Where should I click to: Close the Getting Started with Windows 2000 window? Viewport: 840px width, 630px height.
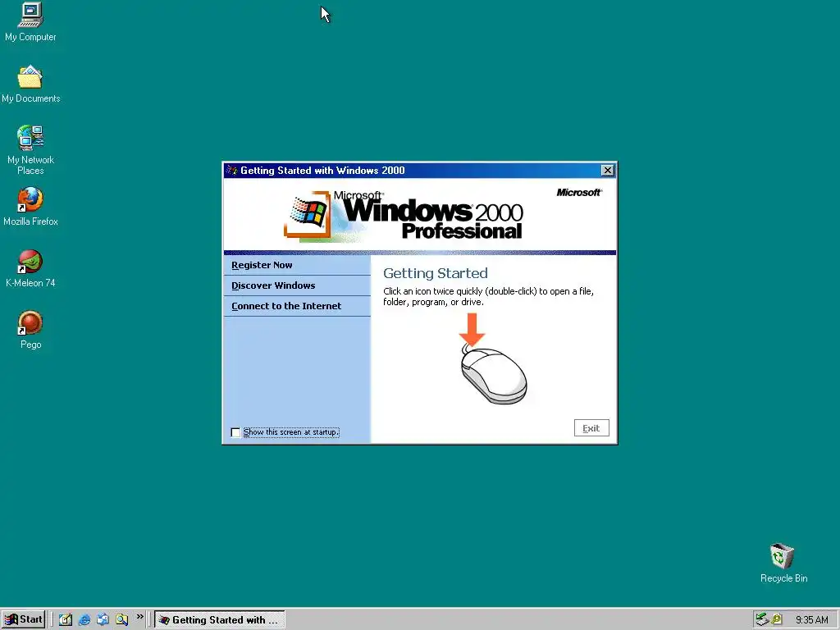[x=608, y=171]
